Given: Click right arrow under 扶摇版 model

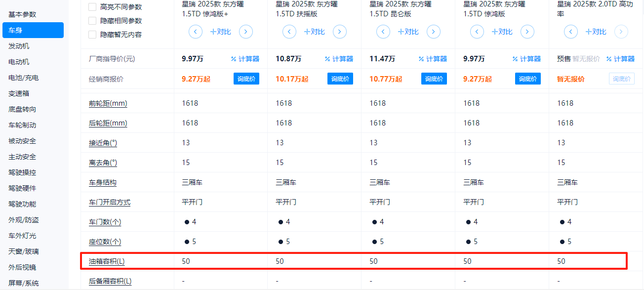Looking at the screenshot, I should click(340, 32).
